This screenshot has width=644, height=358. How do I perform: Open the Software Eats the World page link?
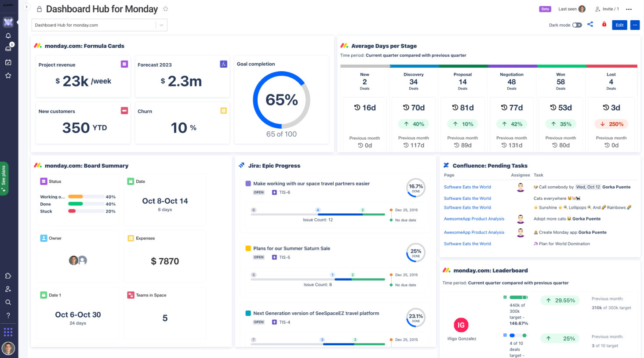[x=467, y=187]
